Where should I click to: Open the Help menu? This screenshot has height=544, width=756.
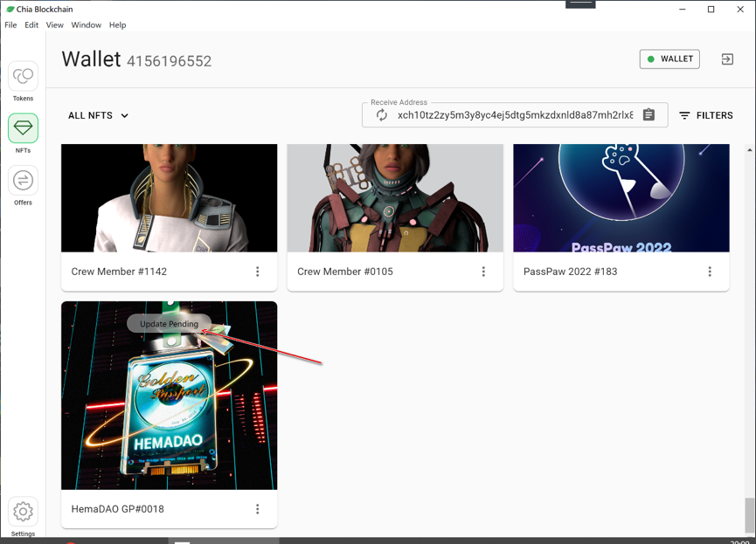(x=117, y=25)
